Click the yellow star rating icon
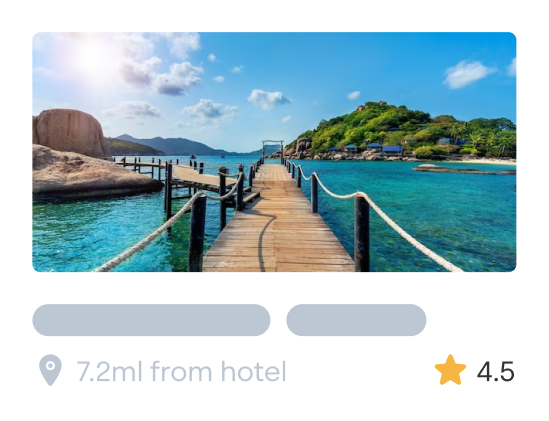The width and height of the screenshot is (549, 421). (450, 370)
